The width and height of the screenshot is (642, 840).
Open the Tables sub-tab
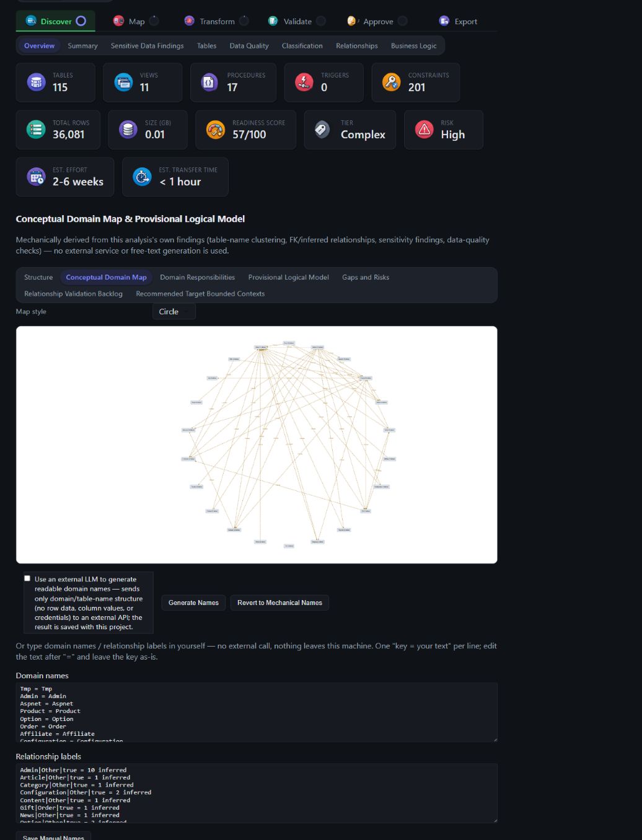pos(206,46)
